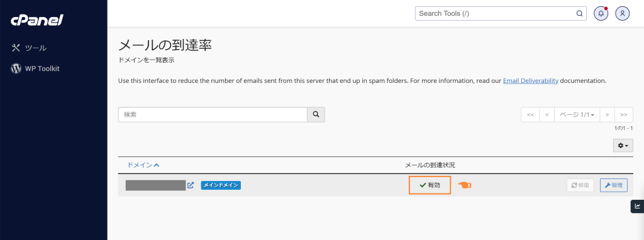This screenshot has width=644, height=240.
Task: Click the WordPress logo icon in the sidebar
Action: pyautogui.click(x=16, y=68)
